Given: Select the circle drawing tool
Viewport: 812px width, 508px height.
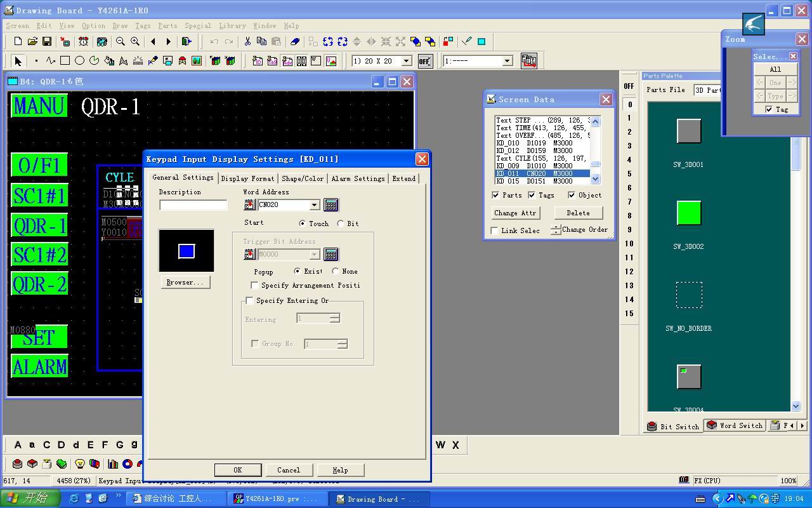Looking at the screenshot, I should [79, 61].
